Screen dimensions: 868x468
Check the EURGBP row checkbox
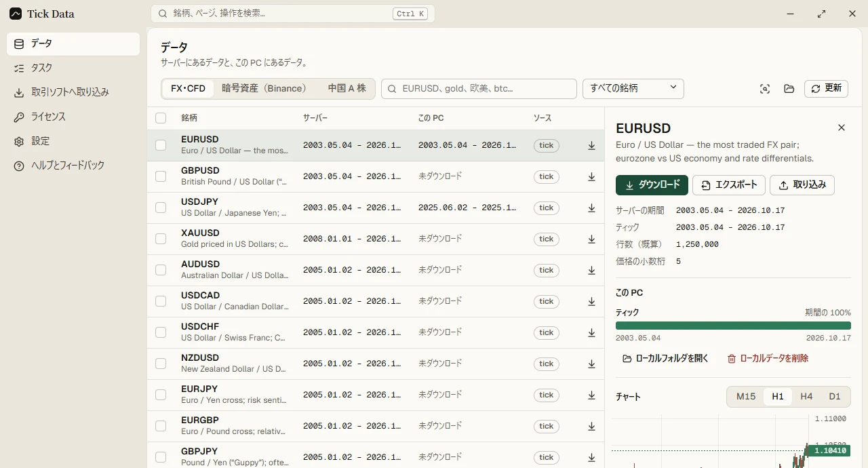pos(161,426)
